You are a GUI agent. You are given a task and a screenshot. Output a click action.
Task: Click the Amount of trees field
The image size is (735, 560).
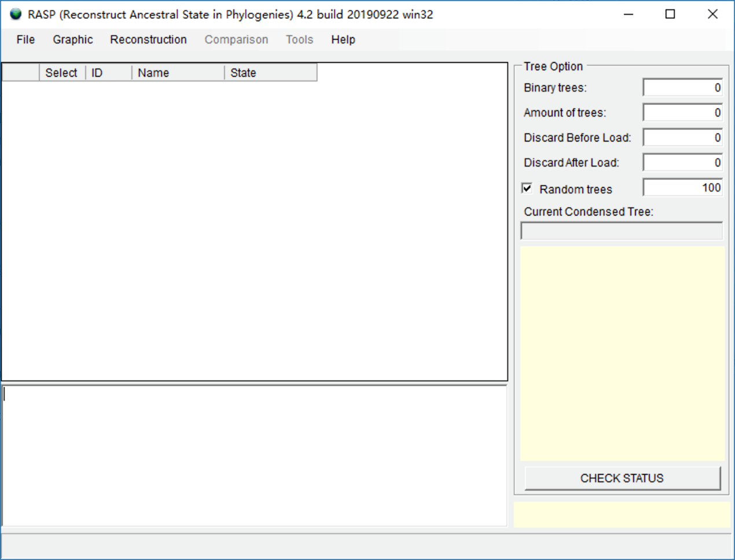coord(682,112)
